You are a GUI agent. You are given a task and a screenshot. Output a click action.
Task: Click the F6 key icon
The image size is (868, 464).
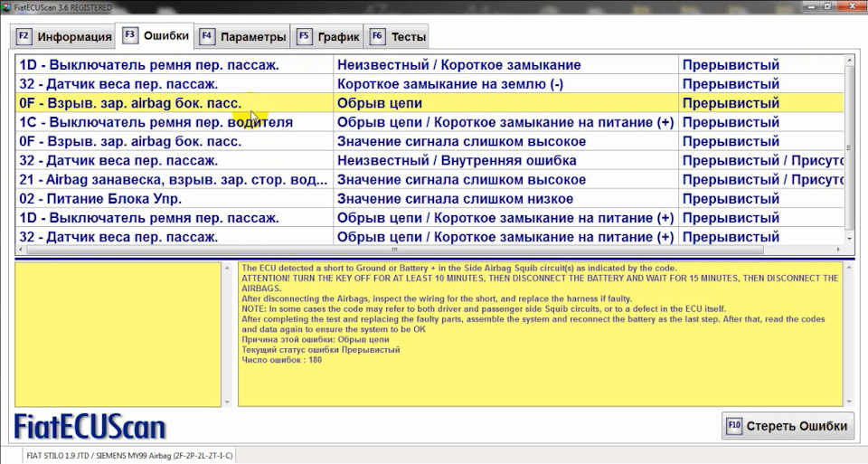[377, 36]
